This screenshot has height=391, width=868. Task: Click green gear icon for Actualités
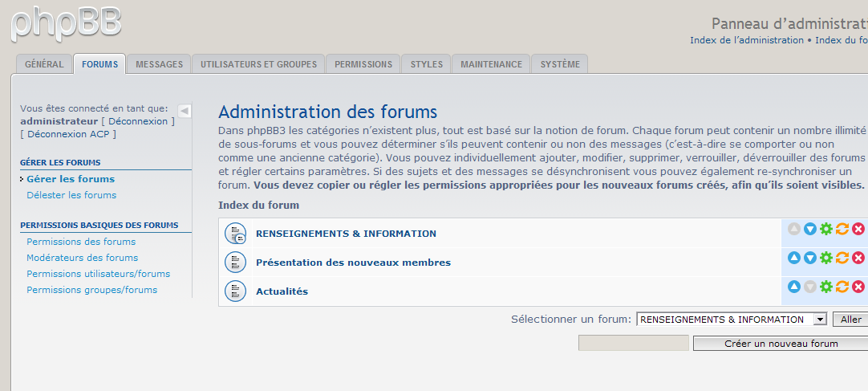tap(826, 287)
